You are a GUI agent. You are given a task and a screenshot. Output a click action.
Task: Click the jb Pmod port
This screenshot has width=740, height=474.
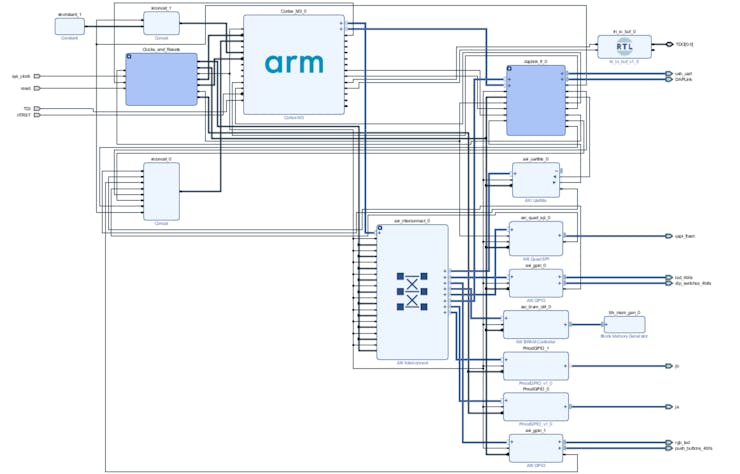tap(669, 366)
